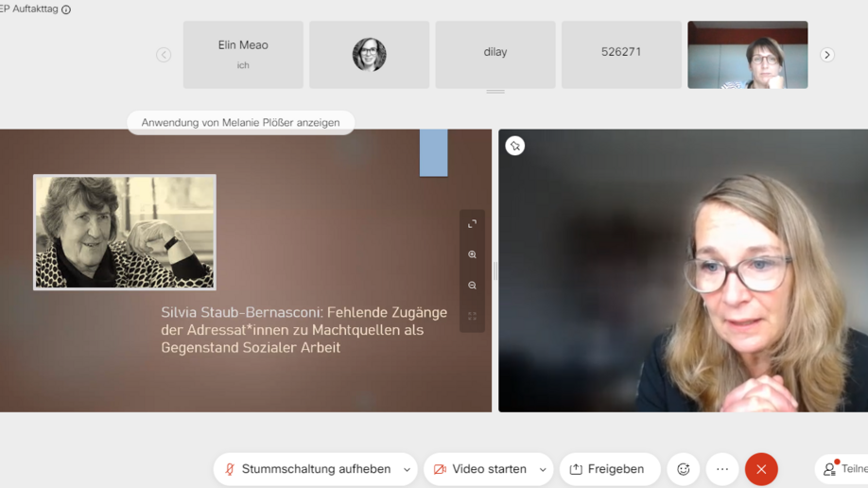868x488 pixels.
Task: Open the more options ellipsis menu
Action: [x=722, y=469]
